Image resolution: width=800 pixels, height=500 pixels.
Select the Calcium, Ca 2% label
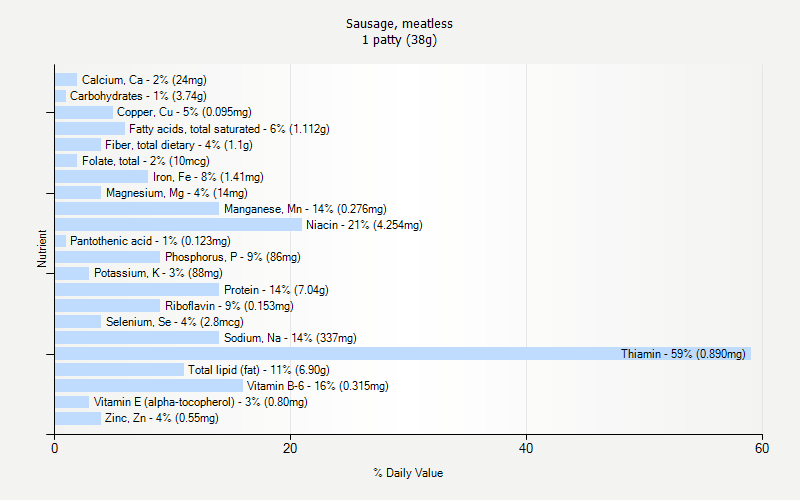pos(144,80)
